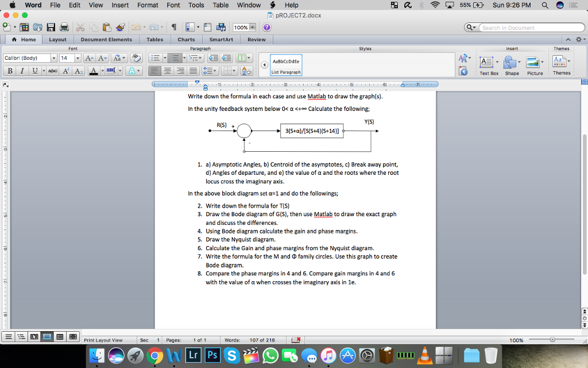Open the font size dropdown
This screenshot has width=588, height=368.
[78, 58]
